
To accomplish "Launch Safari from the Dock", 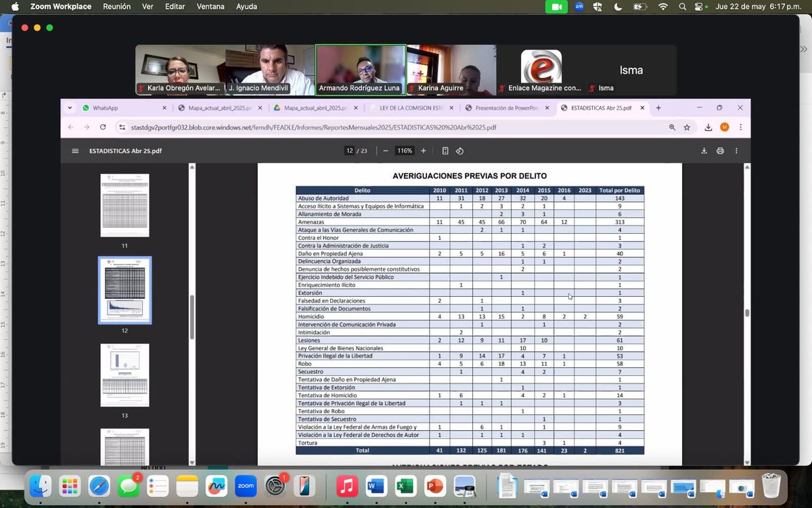I will coord(99,486).
